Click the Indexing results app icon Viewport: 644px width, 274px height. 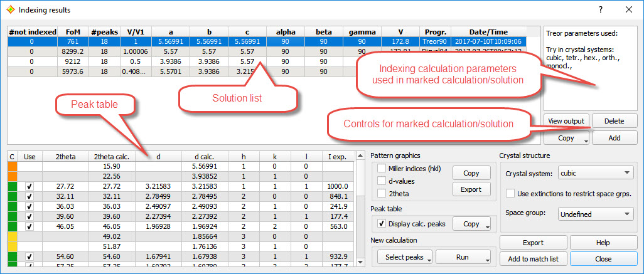pos(9,10)
